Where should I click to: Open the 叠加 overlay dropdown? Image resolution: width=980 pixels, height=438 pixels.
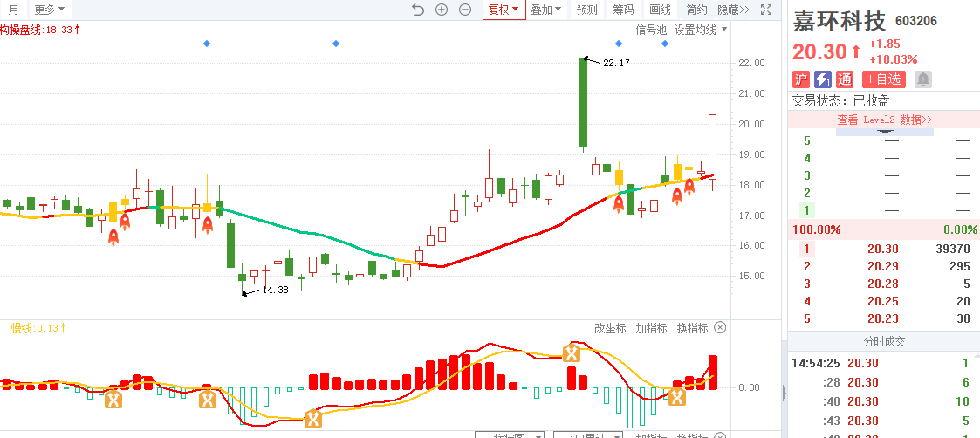[x=546, y=10]
